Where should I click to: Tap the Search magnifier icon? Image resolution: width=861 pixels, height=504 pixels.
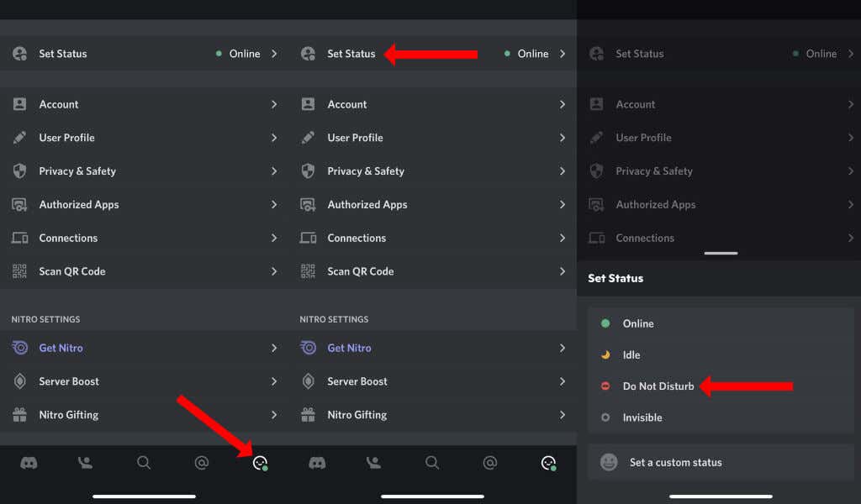tap(144, 462)
